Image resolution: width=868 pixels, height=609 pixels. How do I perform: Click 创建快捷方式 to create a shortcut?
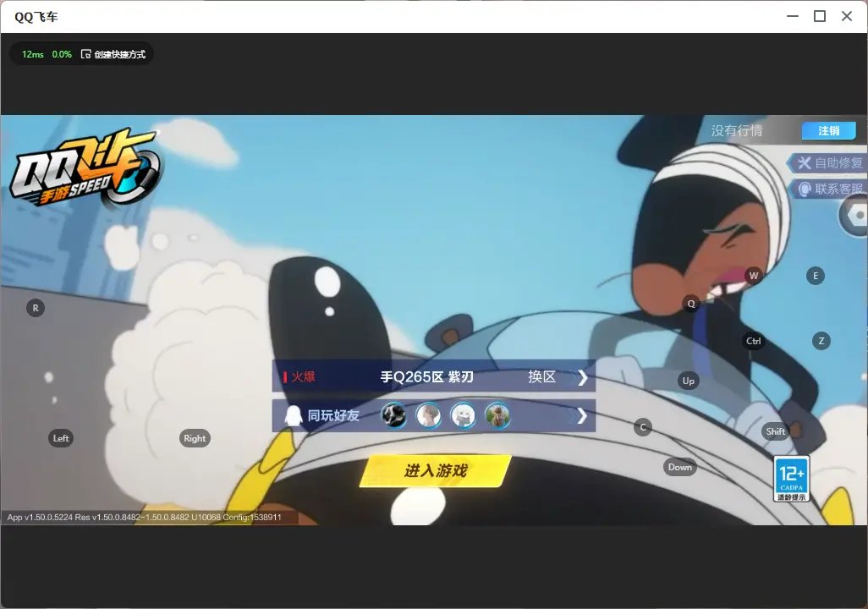[x=119, y=53]
